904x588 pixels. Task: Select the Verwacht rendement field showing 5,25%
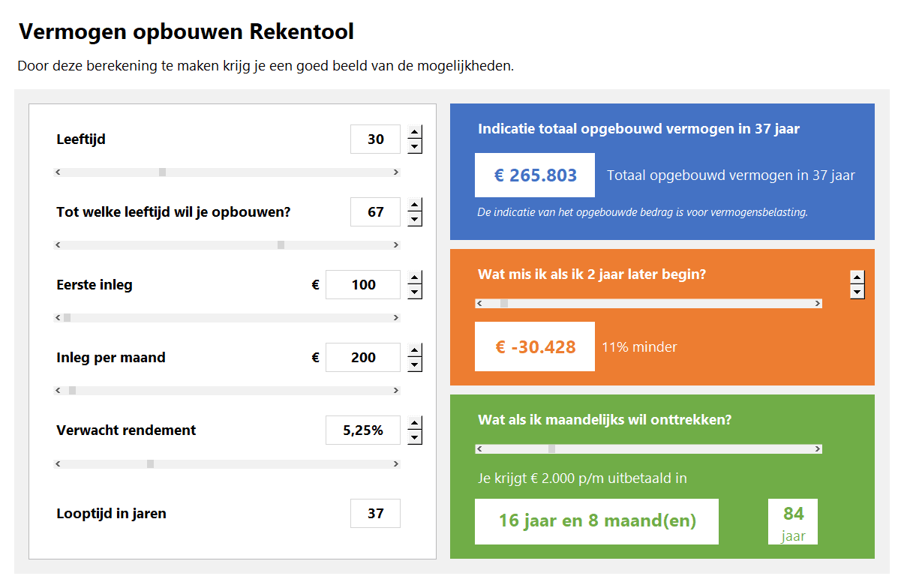coord(363,430)
